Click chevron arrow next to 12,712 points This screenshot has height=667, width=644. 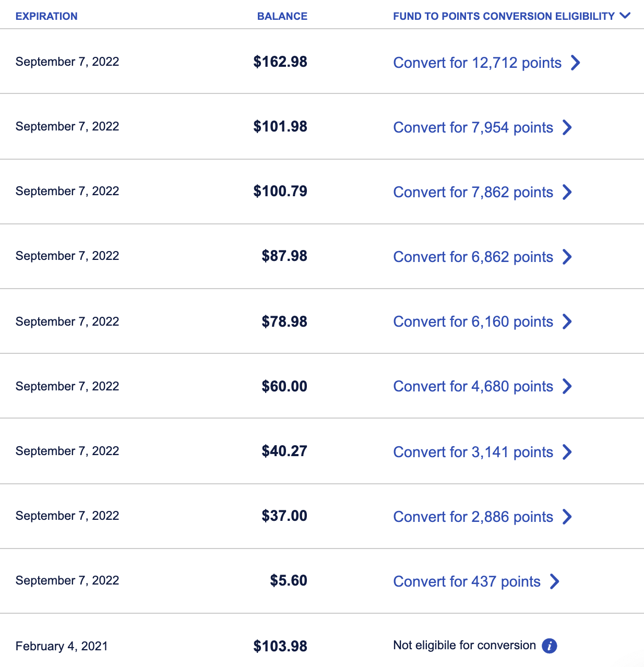[x=575, y=63]
